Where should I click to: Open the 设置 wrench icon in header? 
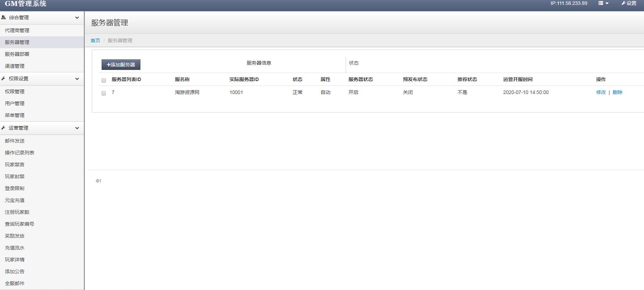(x=623, y=3)
